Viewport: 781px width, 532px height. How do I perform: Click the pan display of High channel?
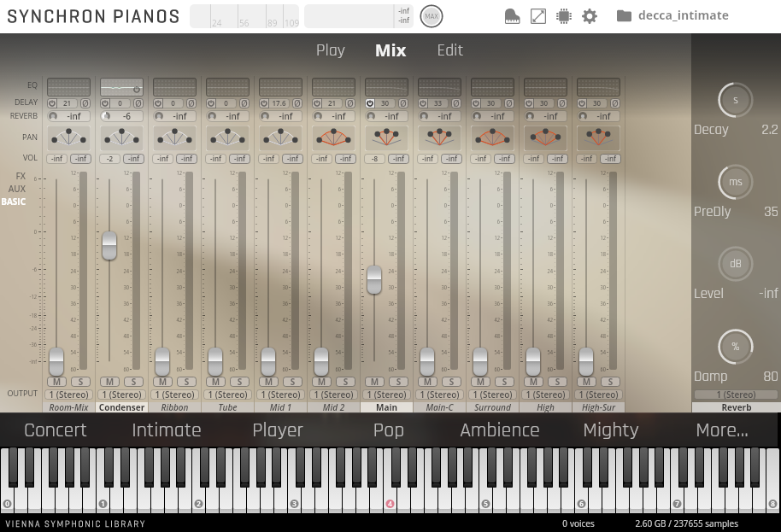545,137
